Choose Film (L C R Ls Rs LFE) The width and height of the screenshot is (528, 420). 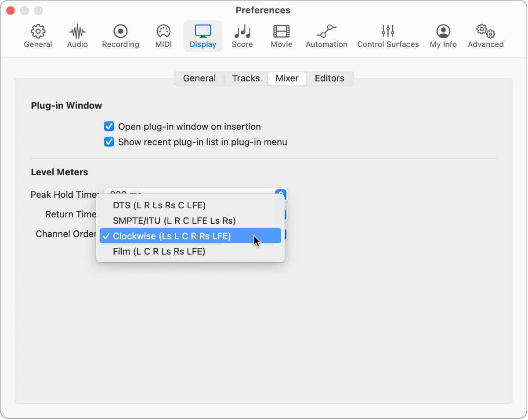click(x=190, y=251)
